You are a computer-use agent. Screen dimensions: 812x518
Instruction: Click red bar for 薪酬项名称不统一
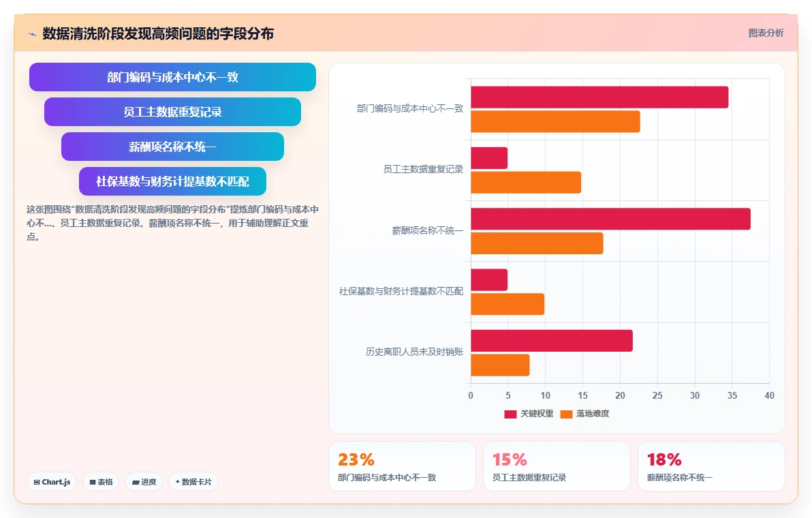click(610, 219)
